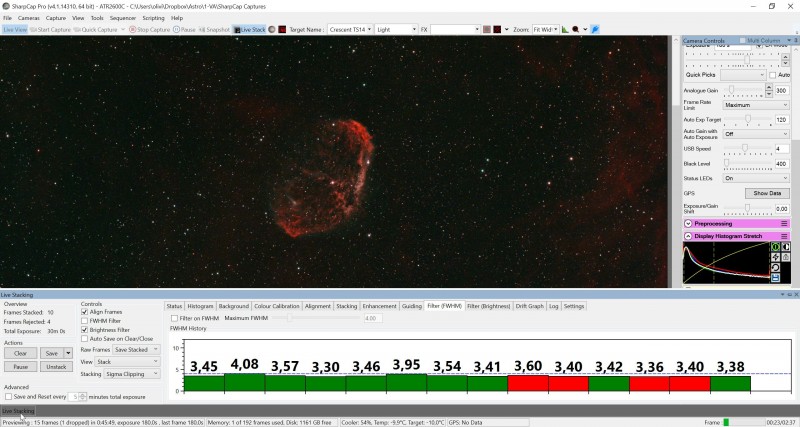
Task: Click the Clear button
Action: (x=20, y=353)
